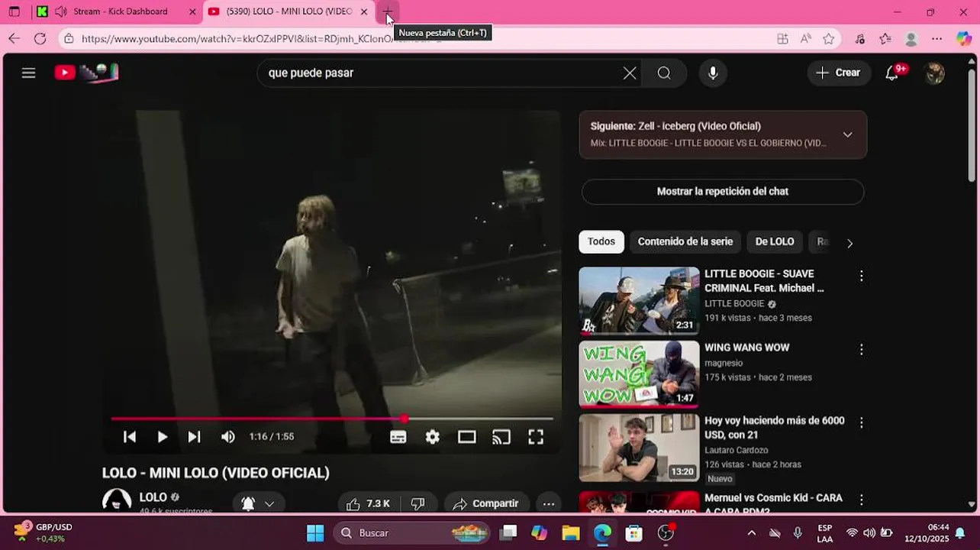This screenshot has width=980, height=550.
Task: Reload the current page
Action: (40, 38)
